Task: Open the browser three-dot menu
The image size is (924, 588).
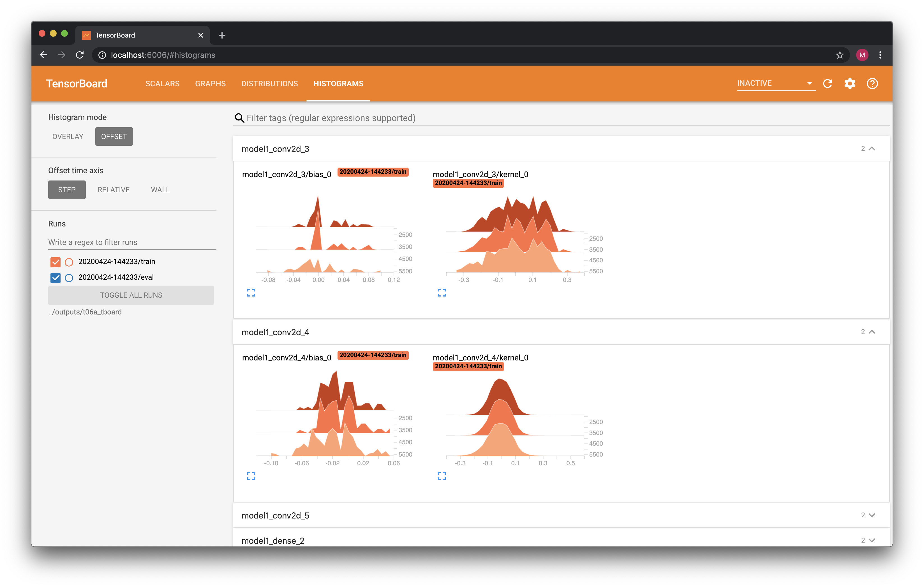Action: [880, 55]
